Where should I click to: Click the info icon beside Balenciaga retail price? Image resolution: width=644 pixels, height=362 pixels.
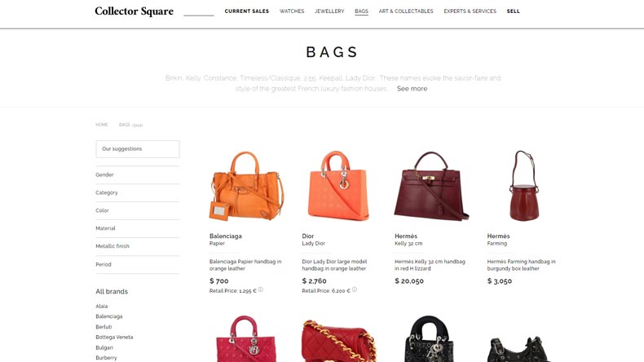click(260, 289)
